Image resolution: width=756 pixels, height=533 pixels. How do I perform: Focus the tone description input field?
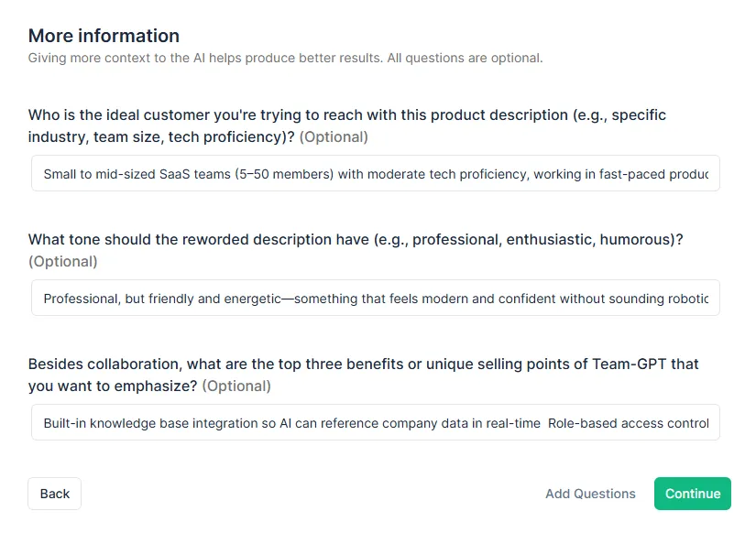pos(376,299)
